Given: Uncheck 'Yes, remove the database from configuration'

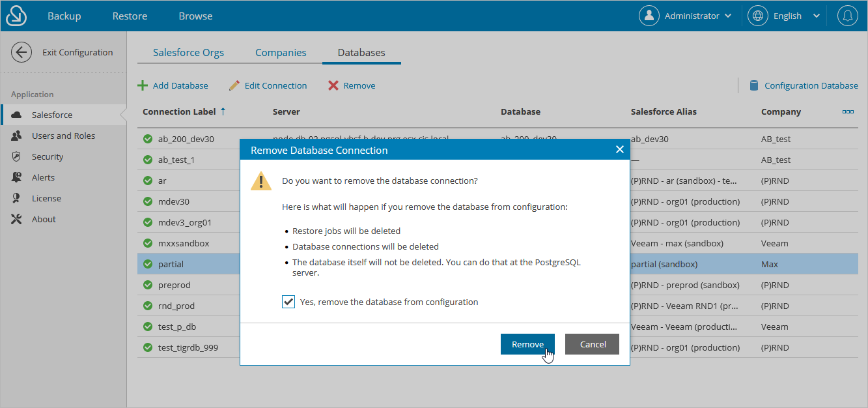Looking at the screenshot, I should point(288,302).
